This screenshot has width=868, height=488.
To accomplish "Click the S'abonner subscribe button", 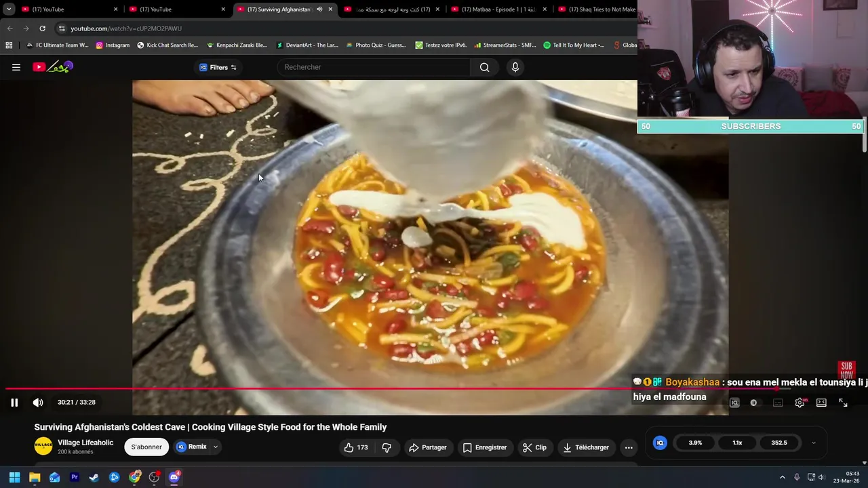I will point(146,447).
